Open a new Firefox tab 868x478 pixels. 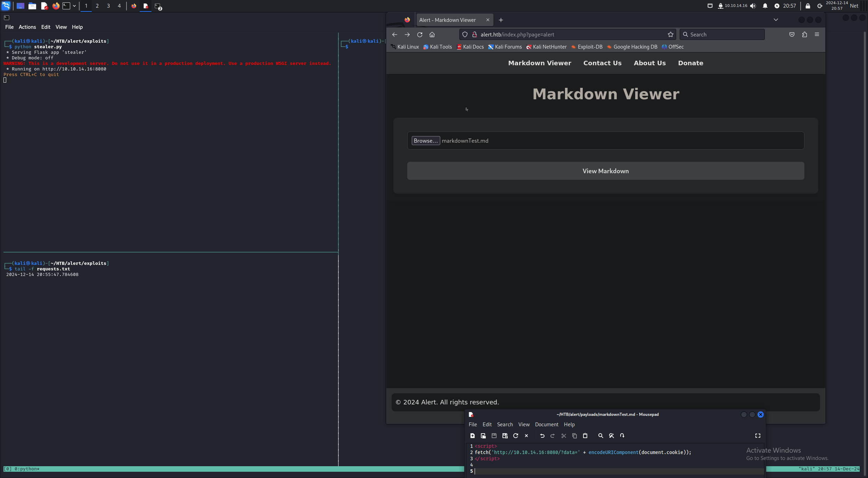501,20
